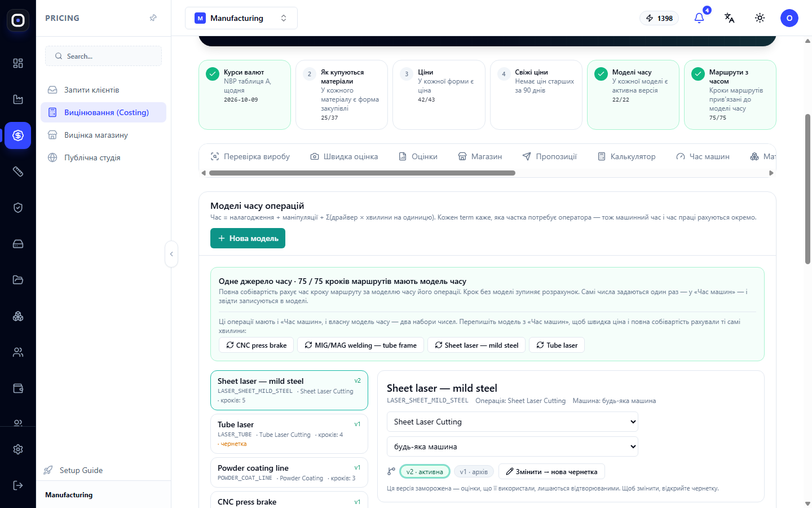The height and width of the screenshot is (508, 812).
Task: Open Публічна студія in the sidebar
Action: (x=103, y=157)
